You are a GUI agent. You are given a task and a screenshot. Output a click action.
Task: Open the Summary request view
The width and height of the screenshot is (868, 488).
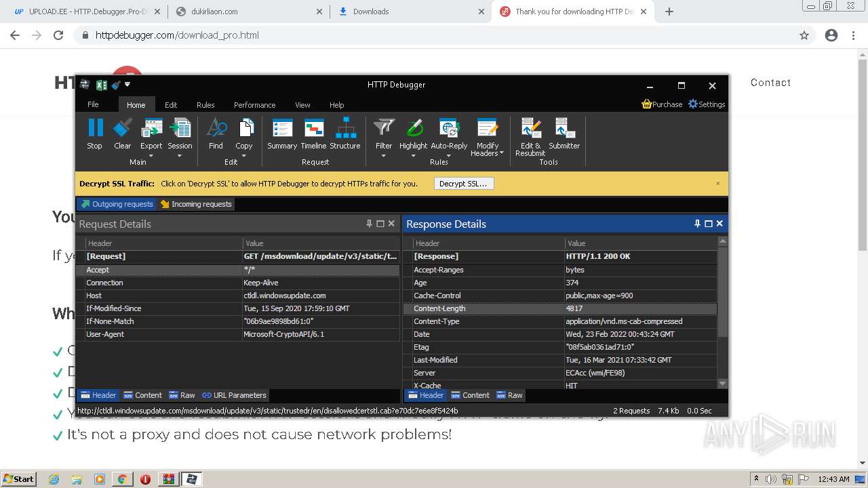282,134
